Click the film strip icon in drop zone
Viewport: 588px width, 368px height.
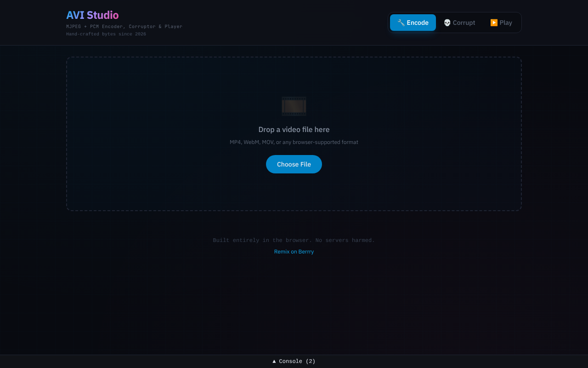[294, 106]
